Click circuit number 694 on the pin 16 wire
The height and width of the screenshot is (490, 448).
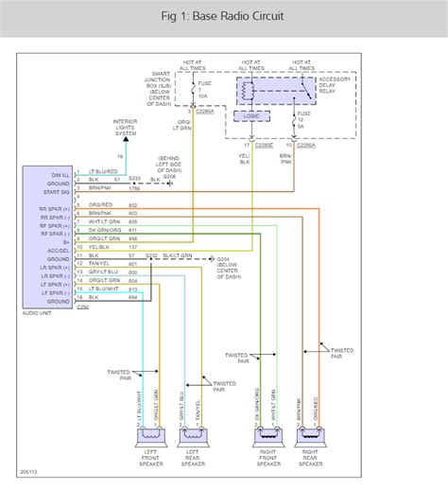tap(133, 297)
